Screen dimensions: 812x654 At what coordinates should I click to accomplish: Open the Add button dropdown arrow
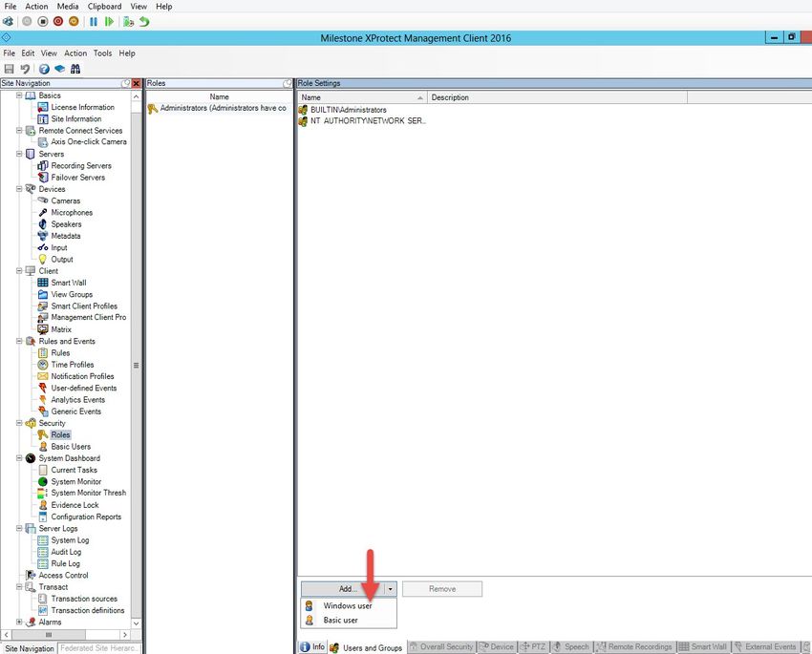coord(391,589)
